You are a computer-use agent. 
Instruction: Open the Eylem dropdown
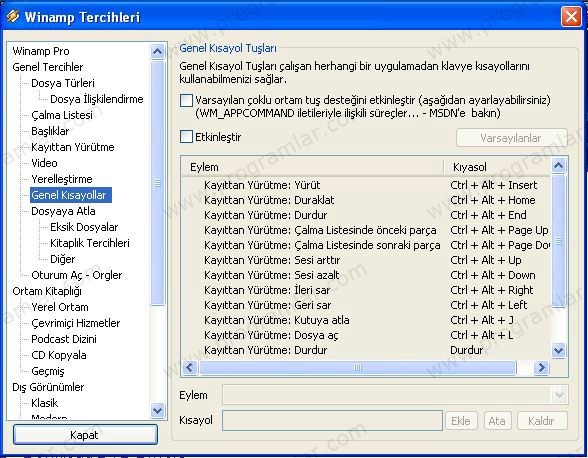560,395
